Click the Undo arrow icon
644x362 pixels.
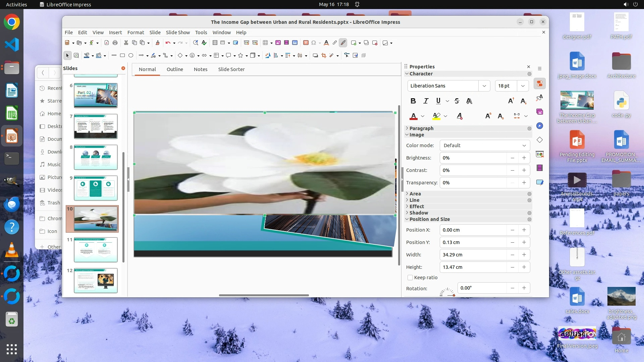point(168,43)
